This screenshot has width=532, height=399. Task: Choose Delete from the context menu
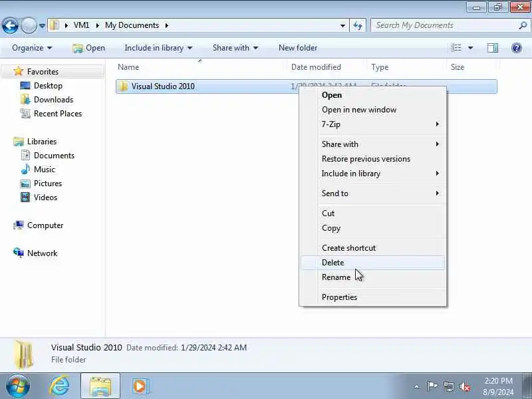(372, 263)
